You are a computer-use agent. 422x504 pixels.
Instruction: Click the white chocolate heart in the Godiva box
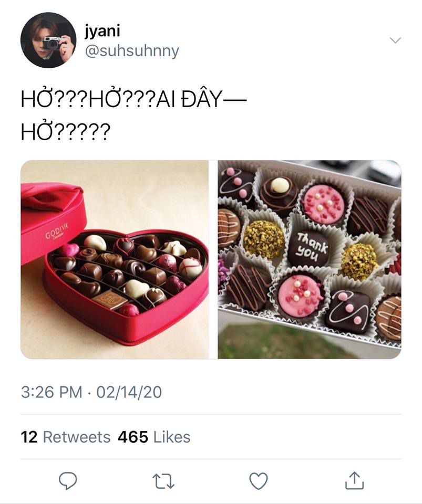(x=135, y=288)
